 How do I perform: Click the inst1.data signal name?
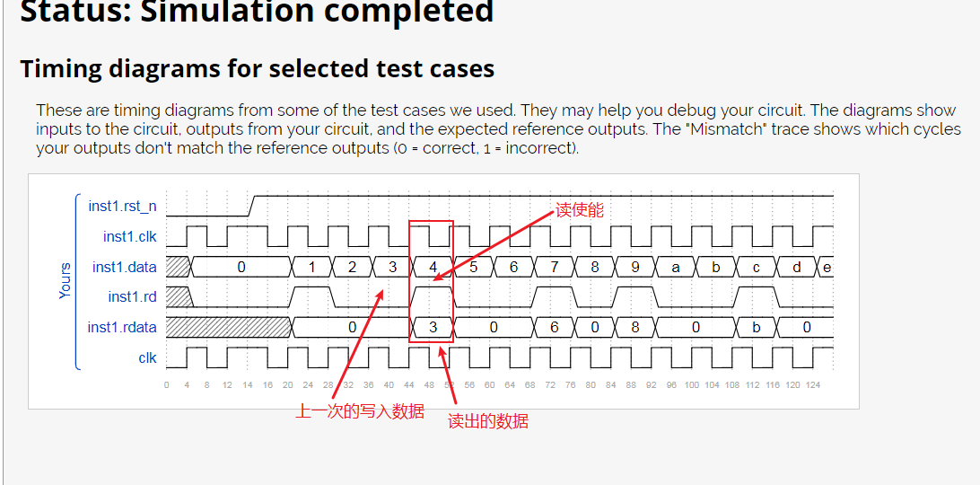125,268
